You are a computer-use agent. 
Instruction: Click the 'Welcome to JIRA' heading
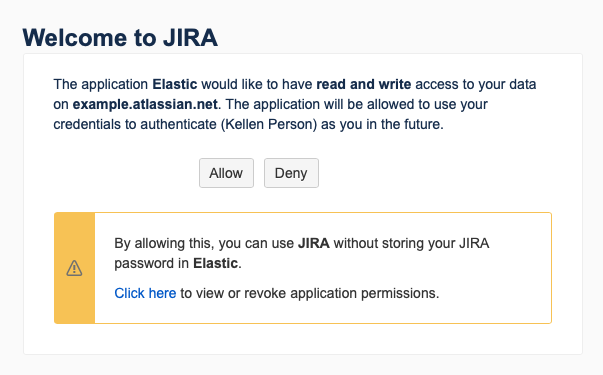(120, 38)
